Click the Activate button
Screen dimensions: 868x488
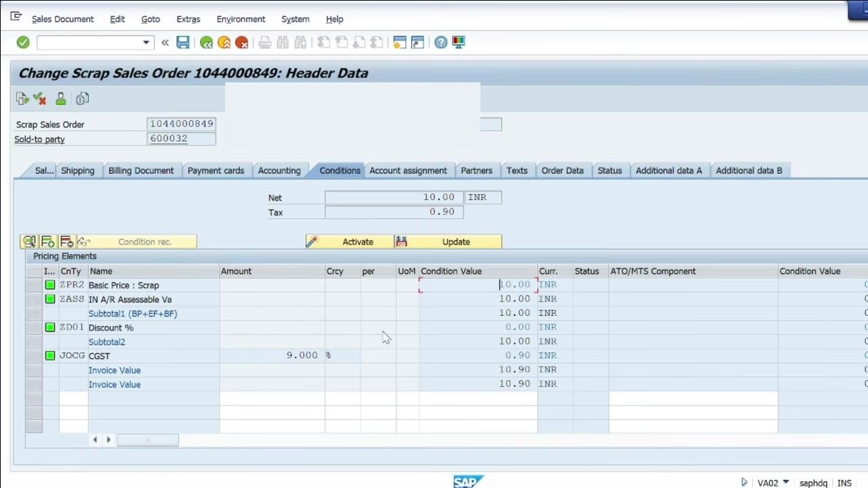point(349,242)
